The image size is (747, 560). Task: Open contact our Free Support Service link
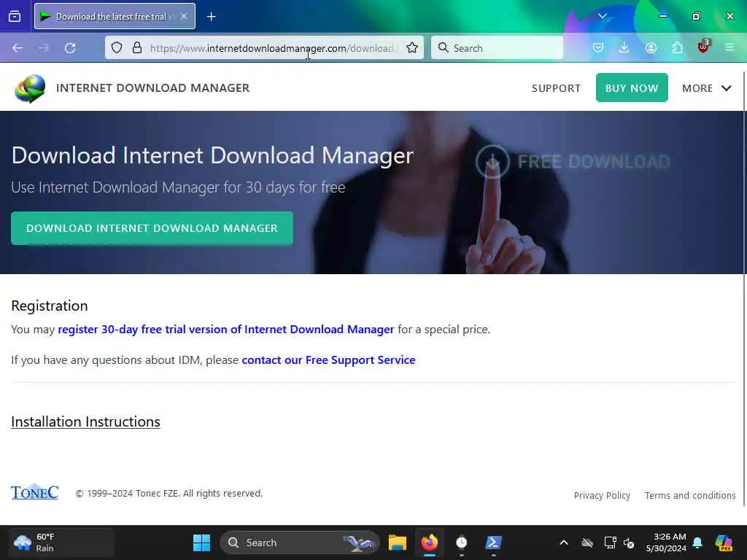point(329,360)
